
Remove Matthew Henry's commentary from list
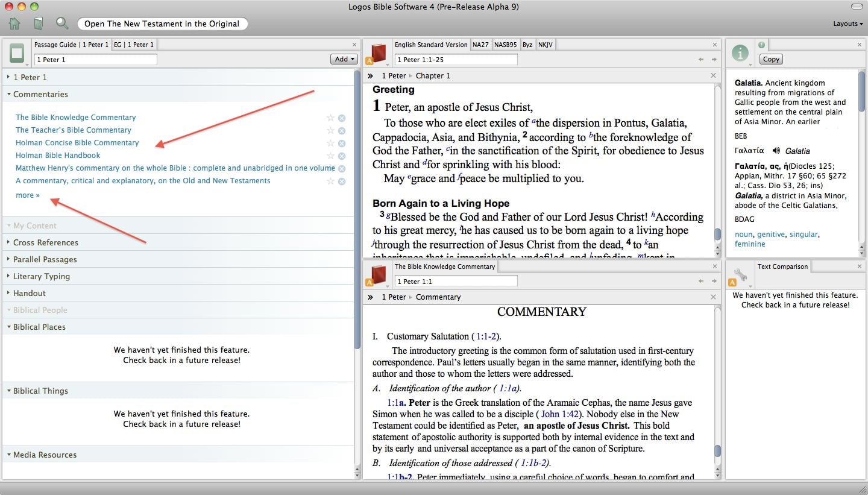click(x=342, y=168)
